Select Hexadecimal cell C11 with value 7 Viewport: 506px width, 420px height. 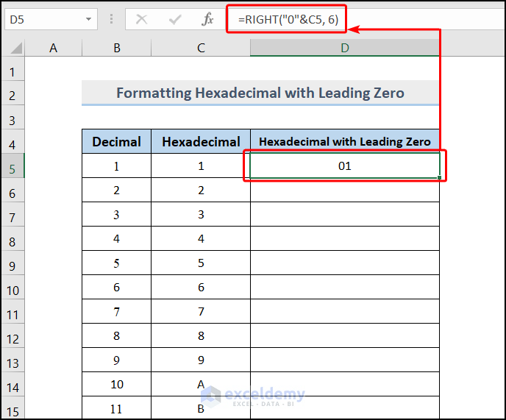click(201, 311)
